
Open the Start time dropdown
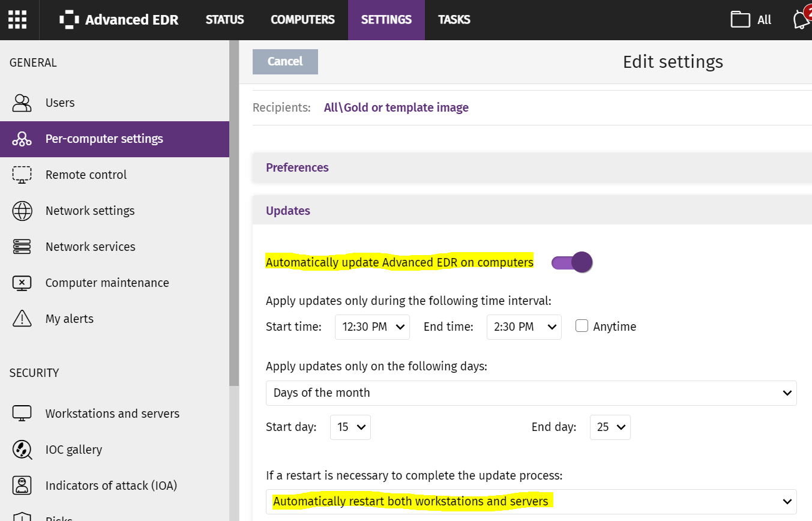point(372,327)
